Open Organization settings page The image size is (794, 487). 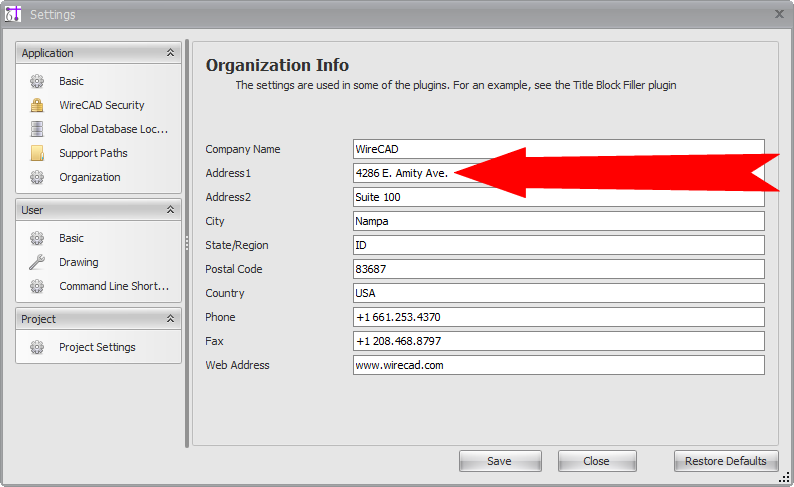90,177
